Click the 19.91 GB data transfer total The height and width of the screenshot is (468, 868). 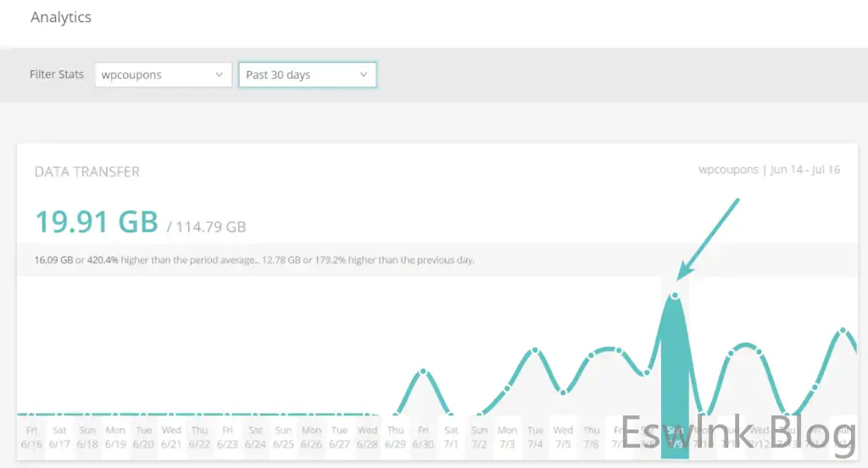(x=97, y=221)
